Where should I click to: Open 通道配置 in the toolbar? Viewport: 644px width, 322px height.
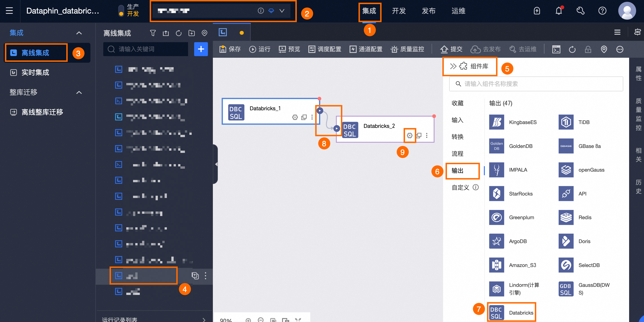(366, 49)
